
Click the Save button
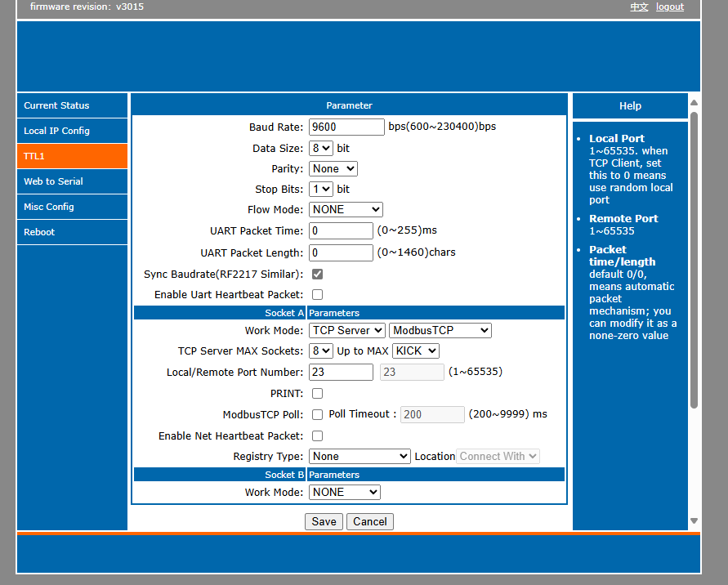pyautogui.click(x=324, y=522)
